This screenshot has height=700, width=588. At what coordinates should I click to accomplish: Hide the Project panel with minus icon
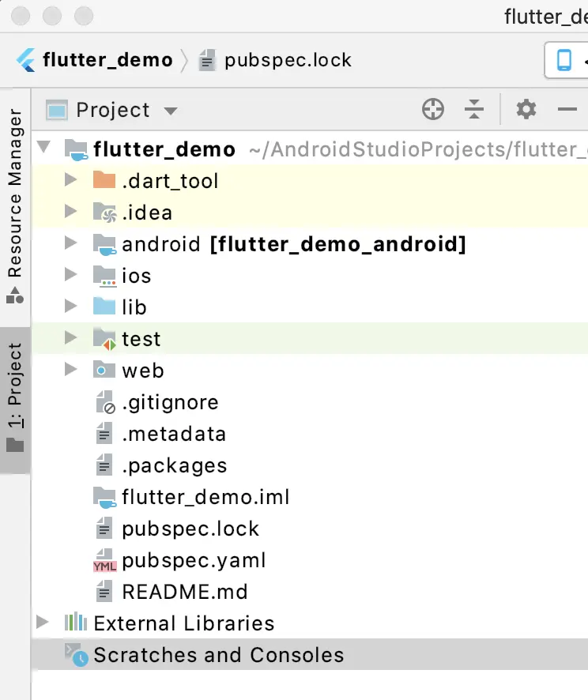567,109
